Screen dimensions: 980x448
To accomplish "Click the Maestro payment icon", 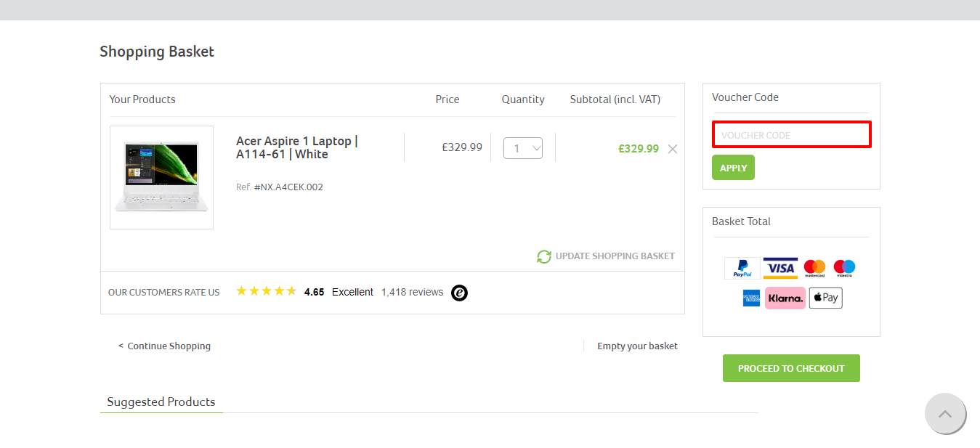I will click(844, 268).
